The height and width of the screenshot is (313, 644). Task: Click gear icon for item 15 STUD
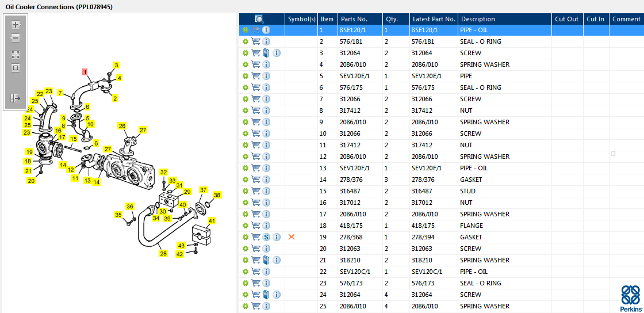tap(245, 191)
